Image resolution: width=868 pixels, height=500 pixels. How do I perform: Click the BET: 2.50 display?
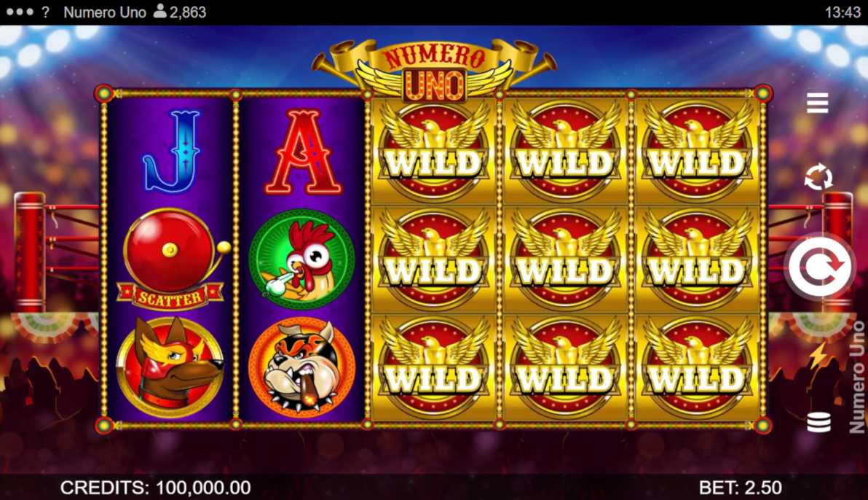(x=740, y=488)
